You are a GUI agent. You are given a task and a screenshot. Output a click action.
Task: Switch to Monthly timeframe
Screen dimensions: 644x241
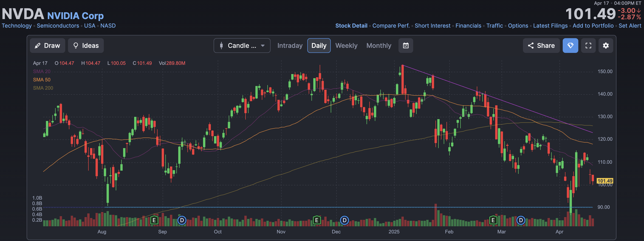379,46
